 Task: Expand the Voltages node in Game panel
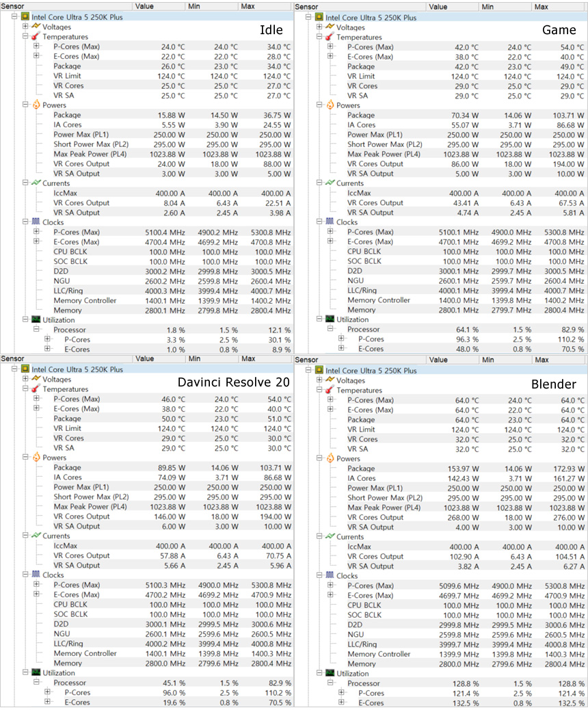pos(319,27)
